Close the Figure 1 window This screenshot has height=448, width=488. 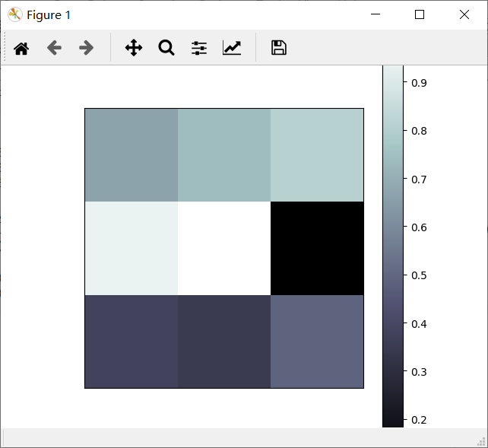(x=464, y=14)
